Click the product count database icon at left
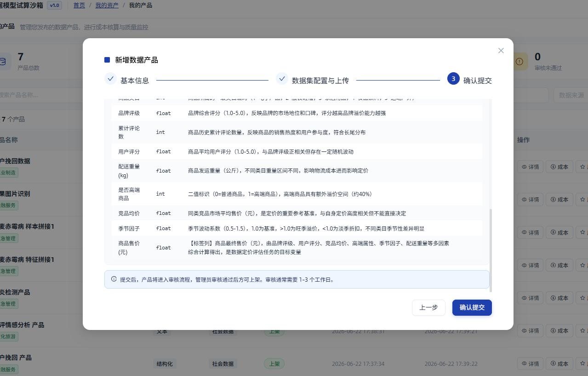Viewport: 588px width, 376px height. [x=4, y=61]
